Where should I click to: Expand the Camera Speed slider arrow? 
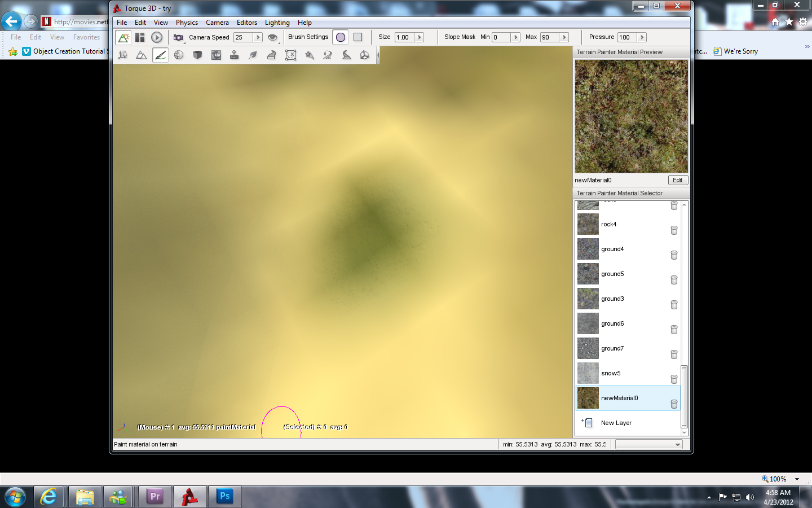(x=258, y=37)
